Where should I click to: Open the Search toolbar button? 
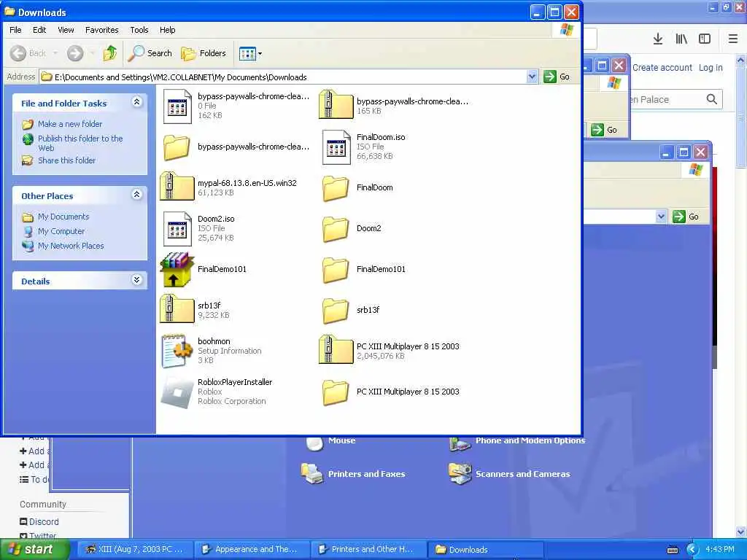150,53
